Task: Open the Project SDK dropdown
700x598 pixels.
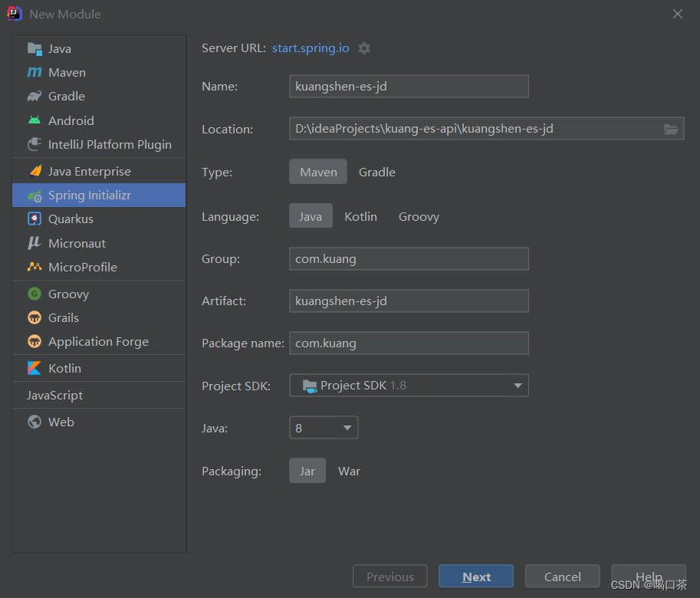Action: [x=409, y=385]
